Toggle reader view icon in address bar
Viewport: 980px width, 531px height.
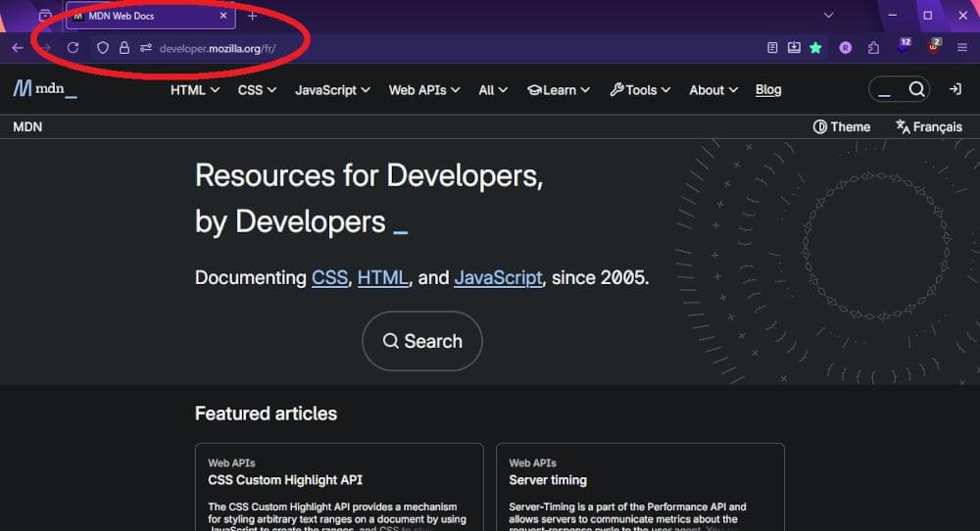pyautogui.click(x=772, y=47)
